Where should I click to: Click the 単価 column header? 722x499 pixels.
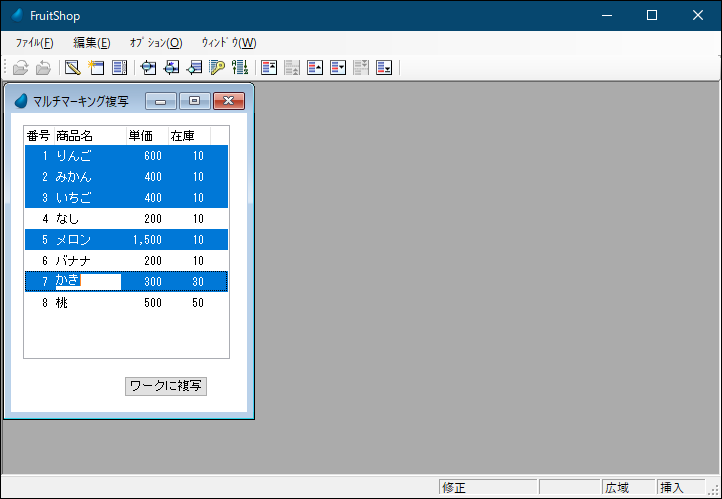coord(141,135)
